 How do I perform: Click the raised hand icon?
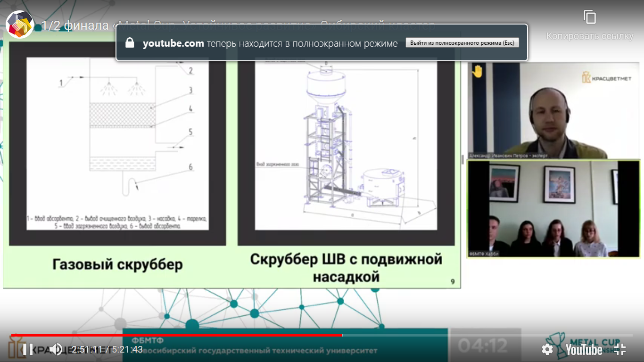478,71
